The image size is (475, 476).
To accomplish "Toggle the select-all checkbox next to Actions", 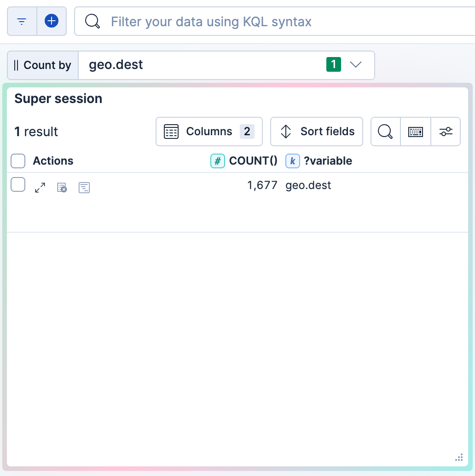I will coord(17,161).
